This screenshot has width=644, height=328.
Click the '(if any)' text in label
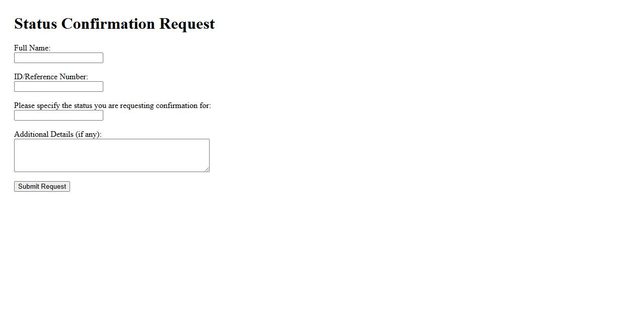pos(88,134)
